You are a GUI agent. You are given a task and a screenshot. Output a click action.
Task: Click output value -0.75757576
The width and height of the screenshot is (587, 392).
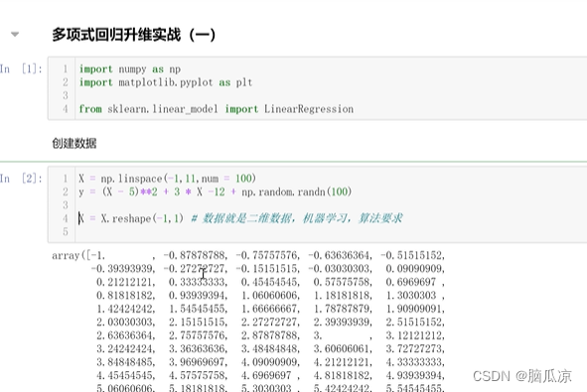coord(267,255)
